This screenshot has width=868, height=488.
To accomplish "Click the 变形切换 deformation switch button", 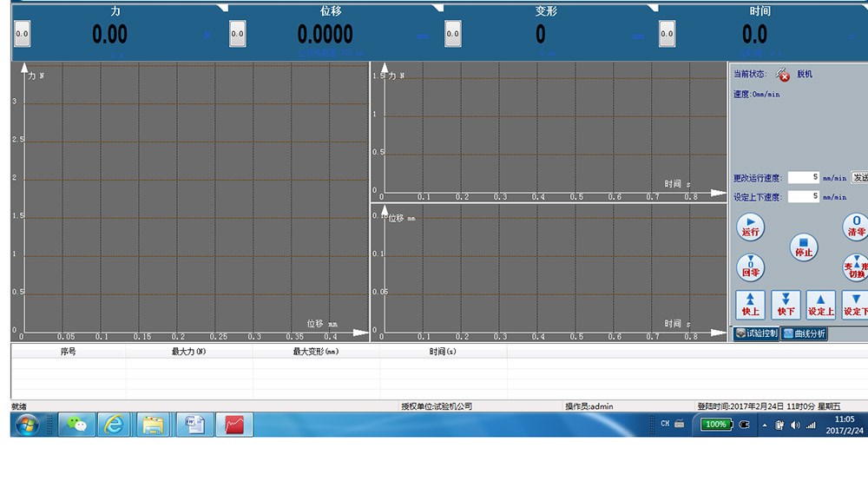I will click(x=855, y=267).
